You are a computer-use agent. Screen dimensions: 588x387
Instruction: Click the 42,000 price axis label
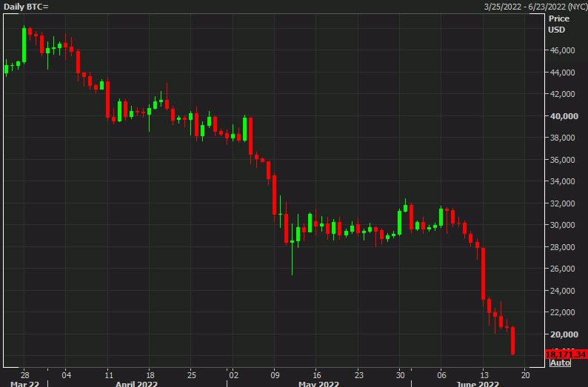click(562, 94)
